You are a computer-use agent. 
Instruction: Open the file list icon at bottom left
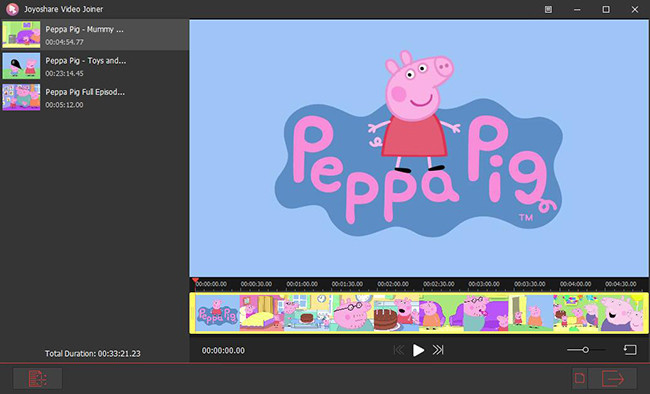[38, 379]
